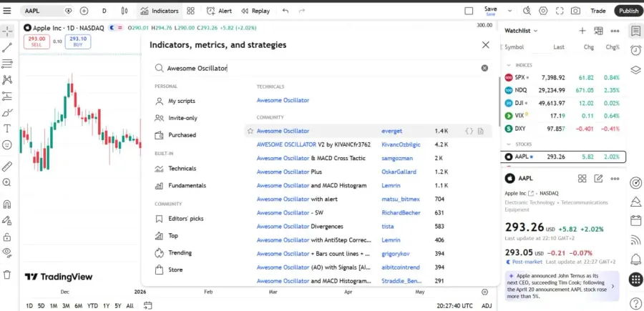
Task: Click the trash can remove objects icon
Action: [x=7, y=275]
